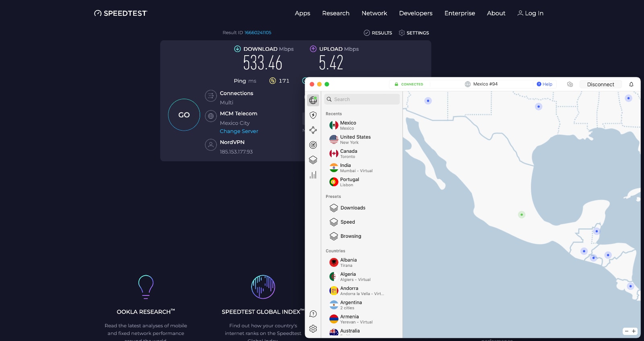Choose the Browsing preset
This screenshot has height=341, width=644.
(361, 236)
